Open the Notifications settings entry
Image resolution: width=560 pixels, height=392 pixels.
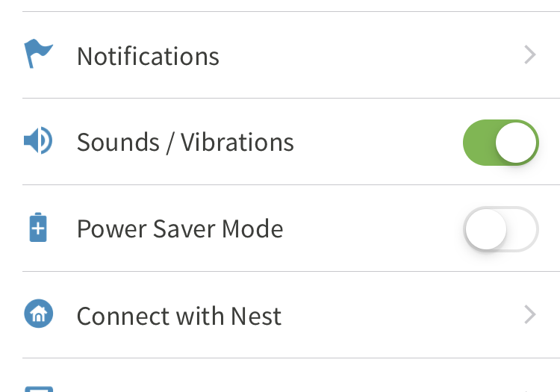148,56
